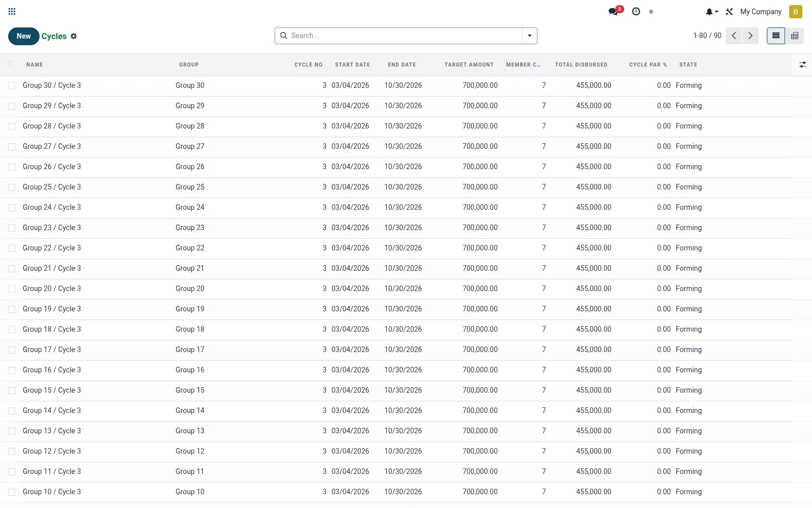Go to previous page of records

click(734, 36)
